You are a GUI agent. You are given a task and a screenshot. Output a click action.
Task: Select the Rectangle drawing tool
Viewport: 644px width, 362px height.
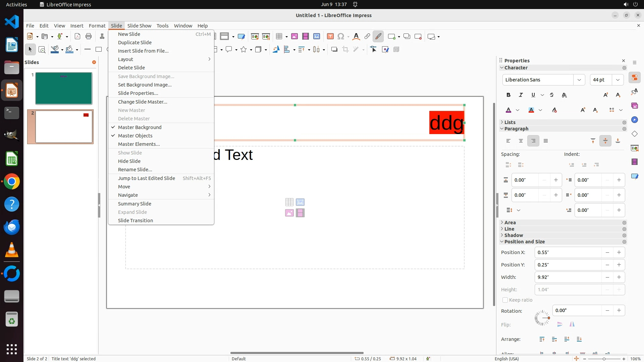(x=99, y=49)
